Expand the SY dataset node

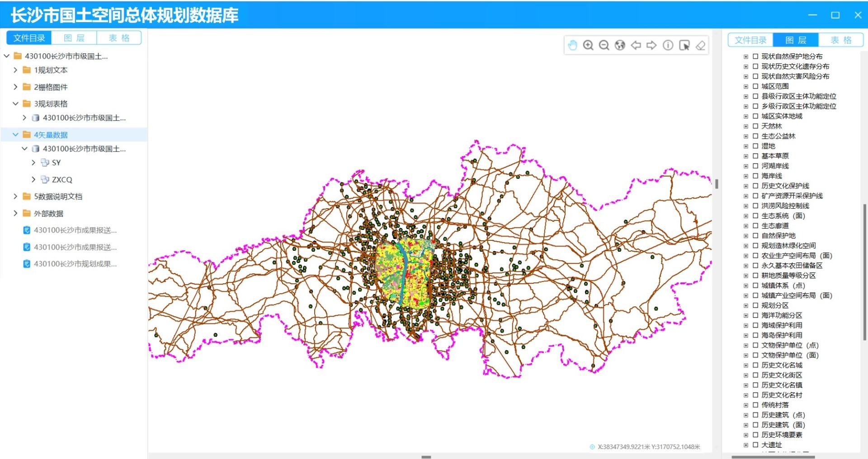click(x=33, y=163)
